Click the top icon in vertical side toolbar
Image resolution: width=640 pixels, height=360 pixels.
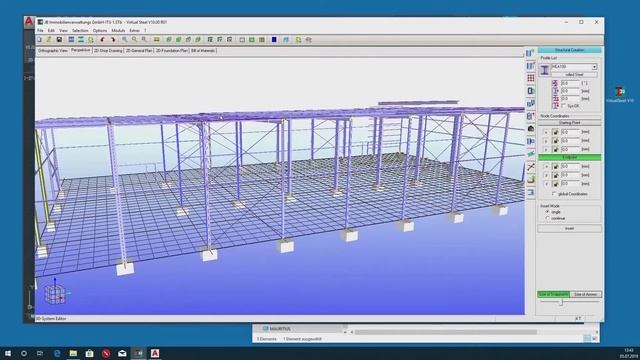click(x=531, y=53)
